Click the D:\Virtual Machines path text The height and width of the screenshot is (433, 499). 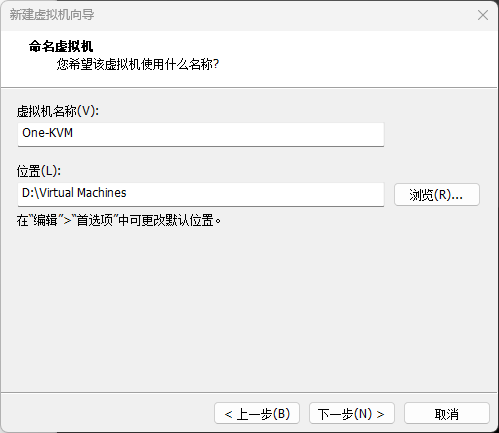[x=74, y=193]
